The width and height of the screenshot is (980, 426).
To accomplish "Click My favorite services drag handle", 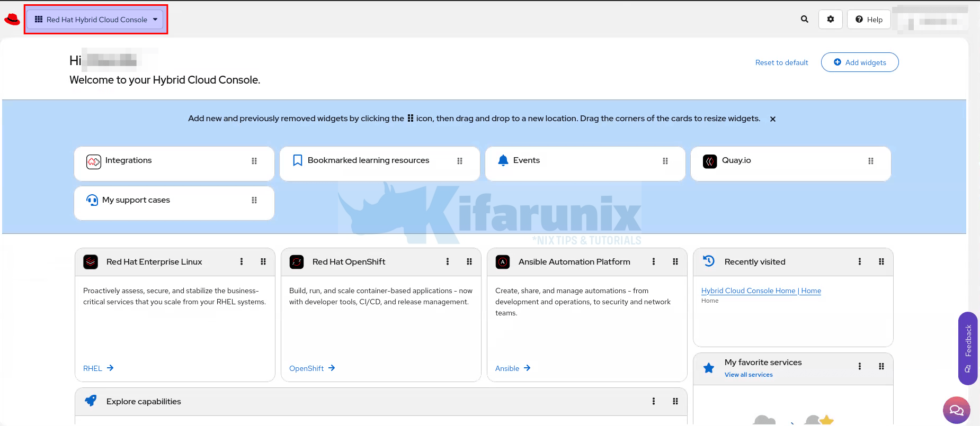I will pyautogui.click(x=881, y=366).
